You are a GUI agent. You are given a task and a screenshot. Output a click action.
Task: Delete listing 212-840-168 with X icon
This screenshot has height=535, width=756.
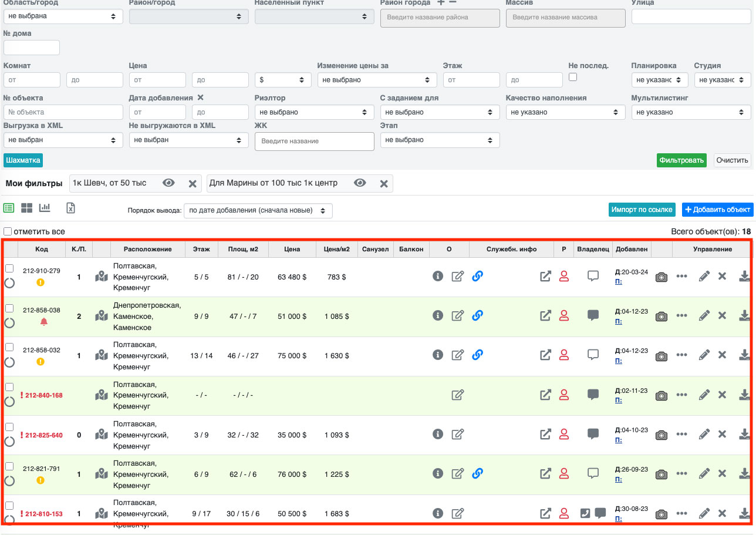click(723, 395)
